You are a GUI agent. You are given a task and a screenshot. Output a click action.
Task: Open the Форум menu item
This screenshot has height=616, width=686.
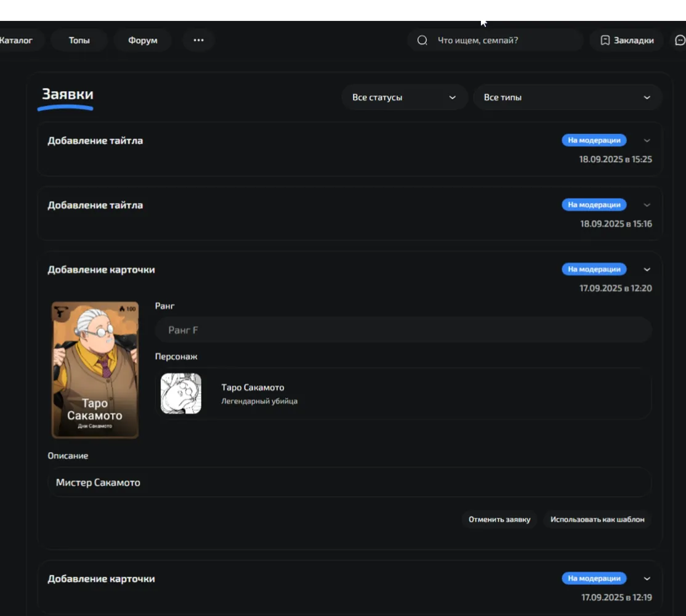(x=143, y=40)
